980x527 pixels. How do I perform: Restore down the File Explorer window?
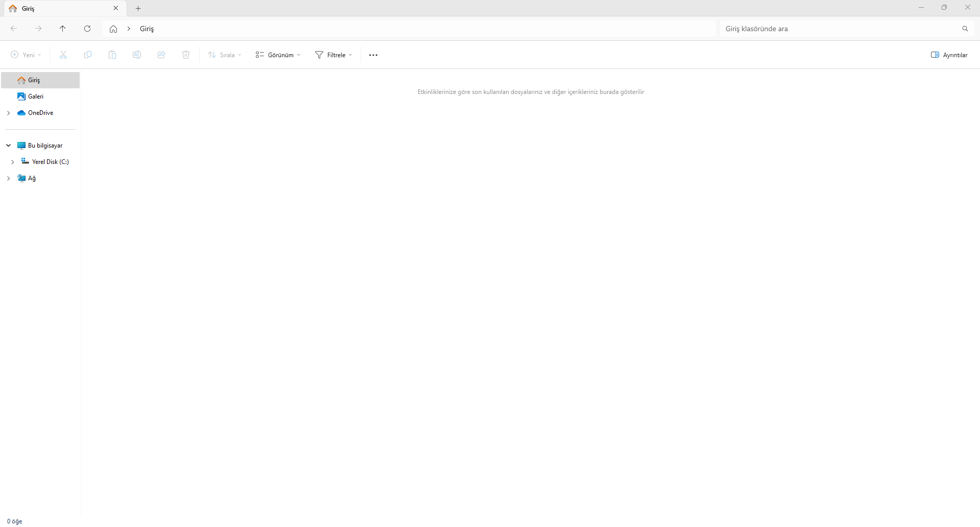pos(944,8)
